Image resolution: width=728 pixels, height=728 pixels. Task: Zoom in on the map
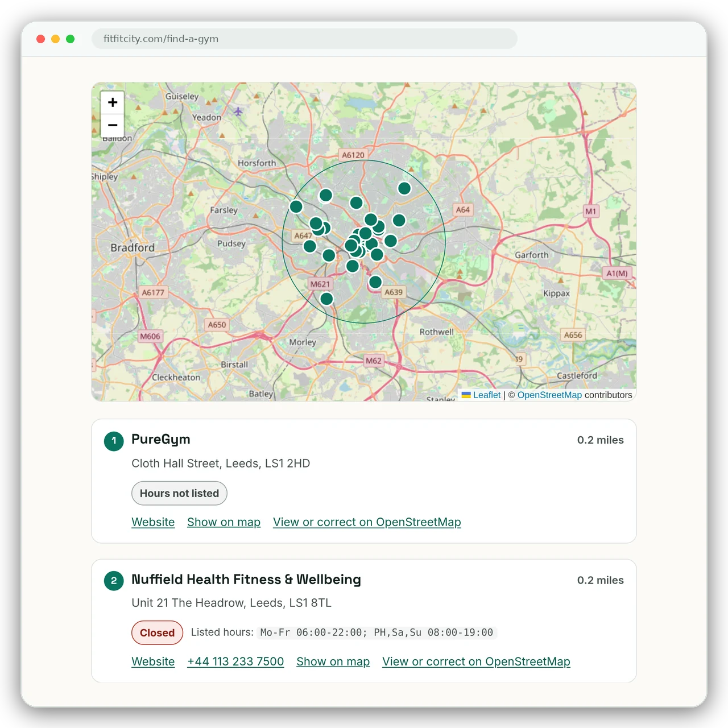click(x=113, y=102)
